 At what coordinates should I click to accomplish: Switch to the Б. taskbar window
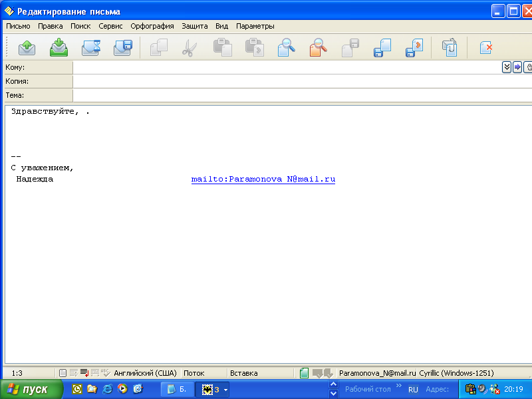[x=177, y=389]
